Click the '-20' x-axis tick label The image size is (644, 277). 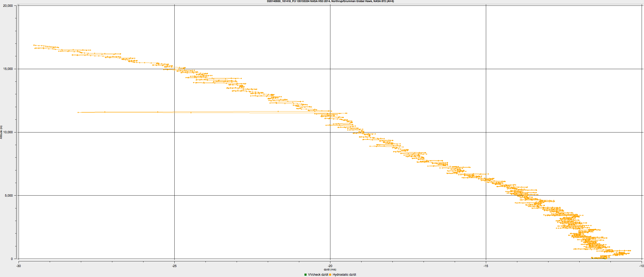click(330, 266)
